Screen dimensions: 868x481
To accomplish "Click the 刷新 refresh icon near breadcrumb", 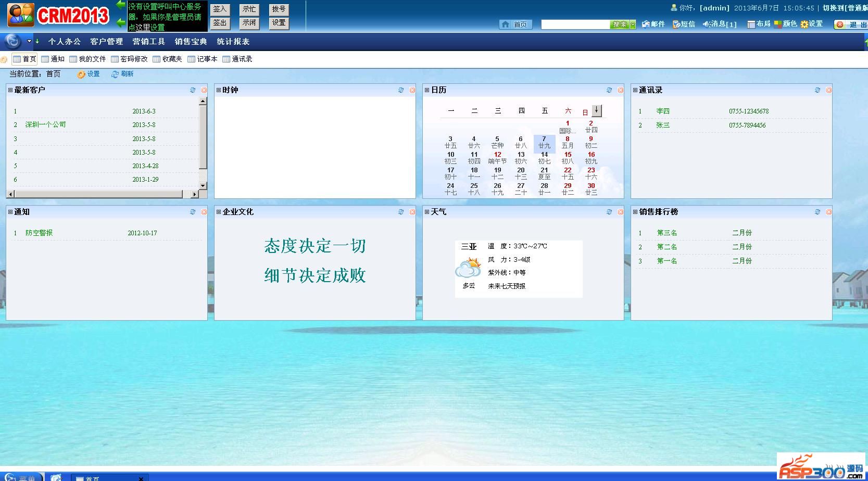I will pos(122,74).
